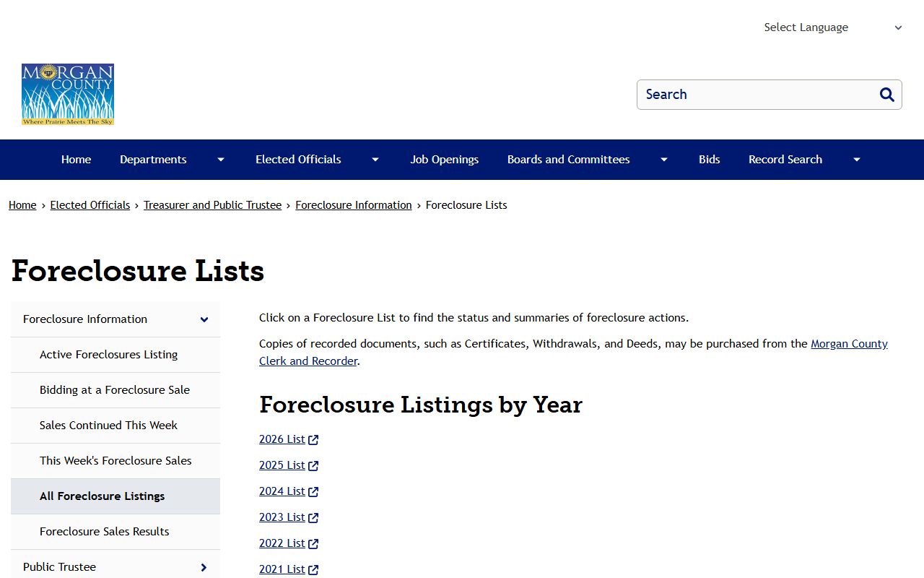This screenshot has height=578, width=924.
Task: Click external link icon beside 2025 List
Action: (313, 466)
